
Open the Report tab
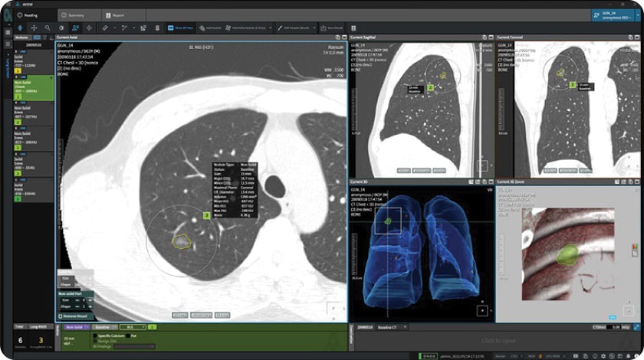coord(116,15)
